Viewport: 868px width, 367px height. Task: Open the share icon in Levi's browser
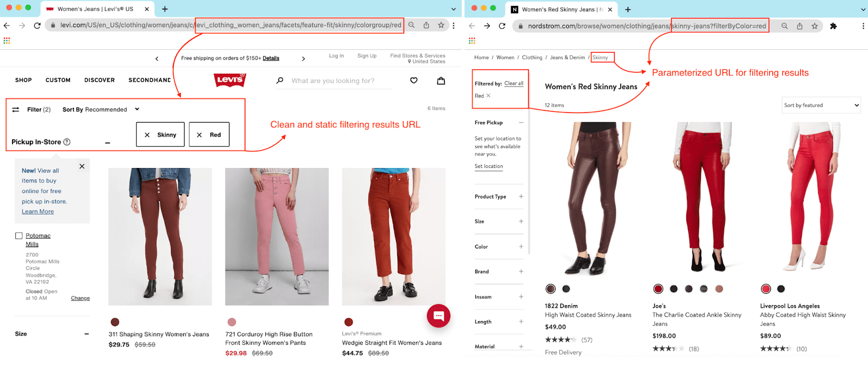point(426,25)
